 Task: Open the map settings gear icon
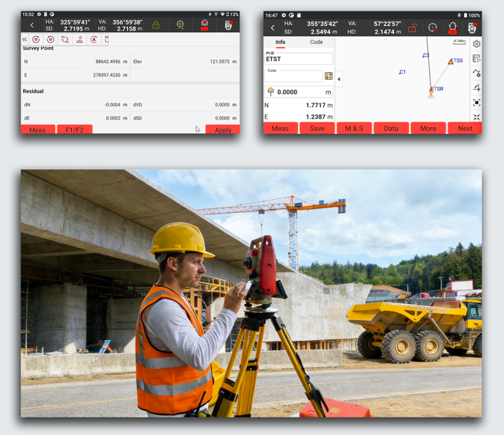[476, 44]
